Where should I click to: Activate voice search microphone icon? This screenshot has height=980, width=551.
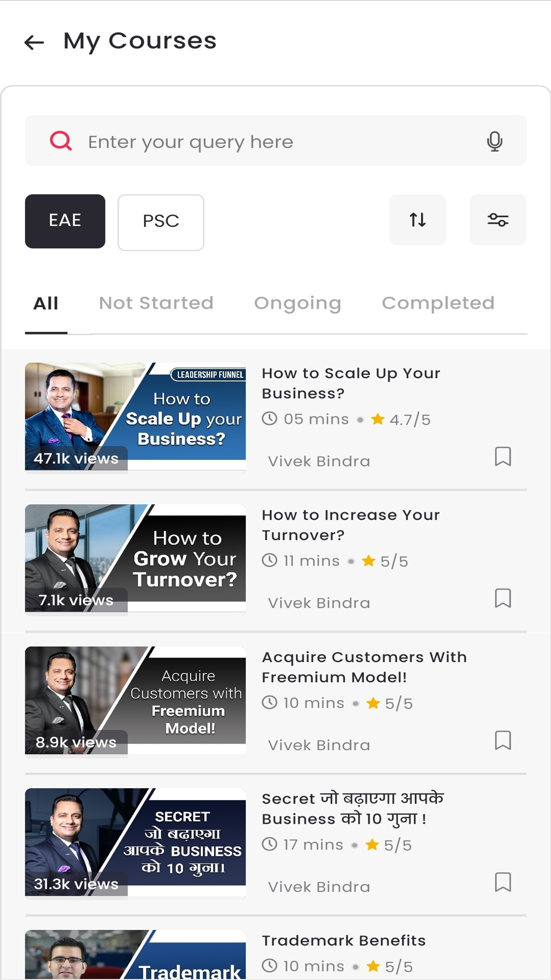pos(494,141)
